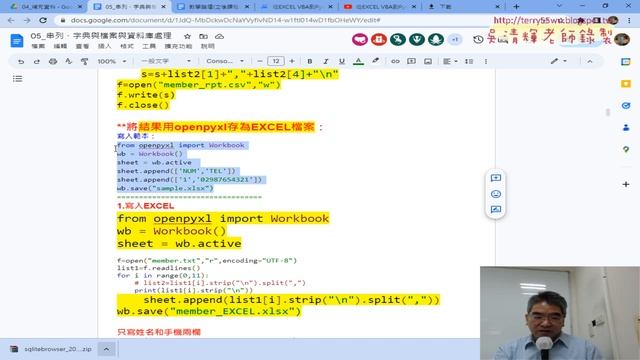Check the cloud save status icon

point(220,36)
